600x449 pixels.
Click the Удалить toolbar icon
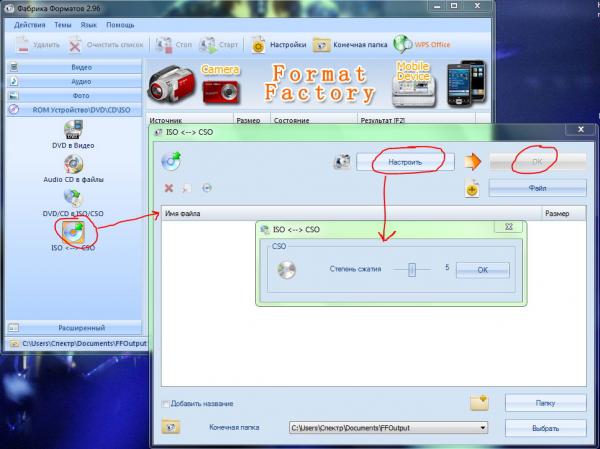pyautogui.click(x=22, y=45)
